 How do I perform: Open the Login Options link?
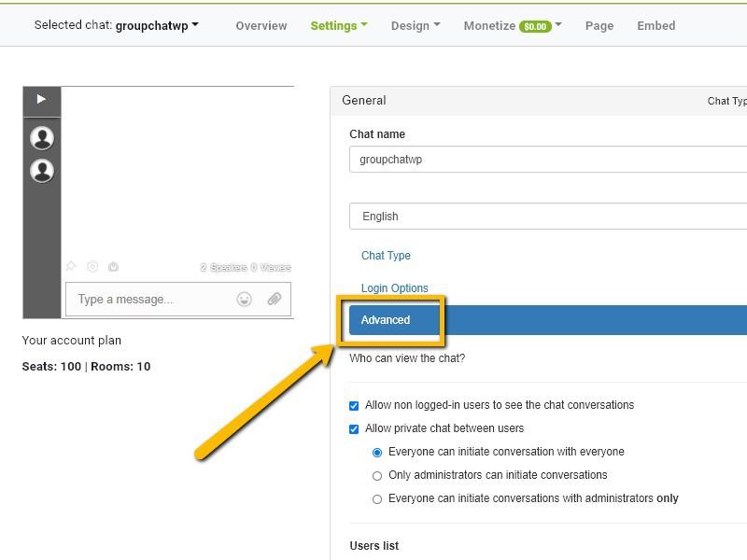(x=395, y=288)
